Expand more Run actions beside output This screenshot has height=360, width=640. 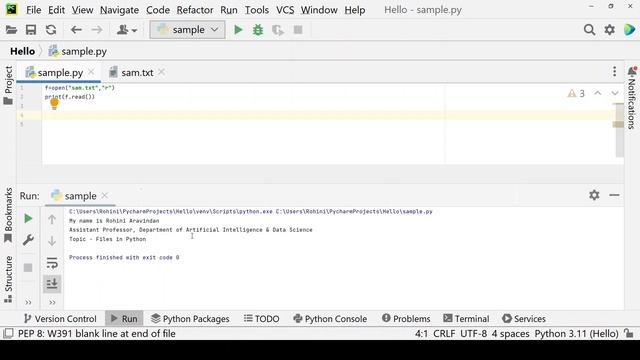point(52,303)
